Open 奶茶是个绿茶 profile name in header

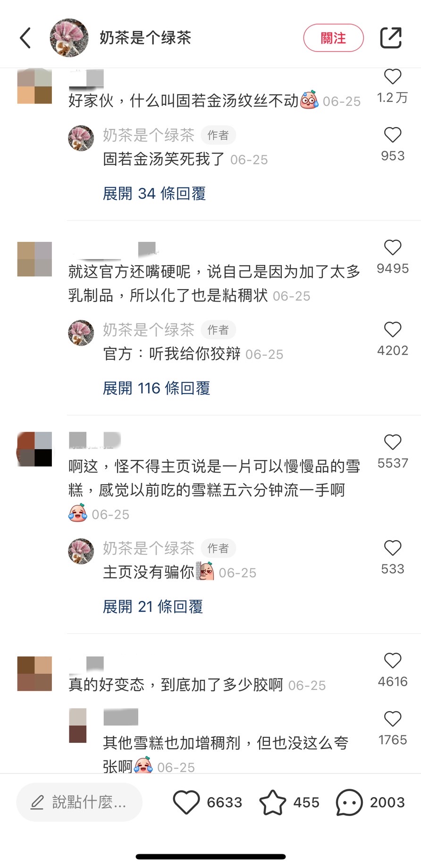pyautogui.click(x=145, y=38)
